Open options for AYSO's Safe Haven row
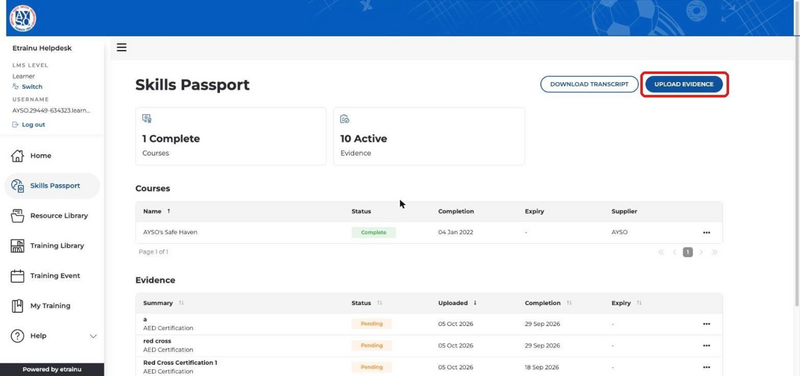The image size is (800, 376). click(706, 233)
